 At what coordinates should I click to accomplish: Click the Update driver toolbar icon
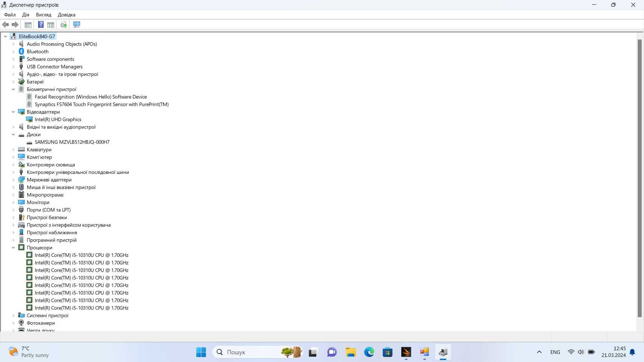tap(63, 24)
